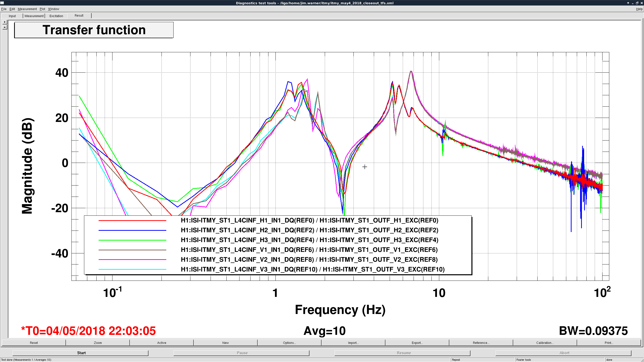Screen dimensions: 644x362
Task: Click the Reset button
Action: tap(34, 343)
